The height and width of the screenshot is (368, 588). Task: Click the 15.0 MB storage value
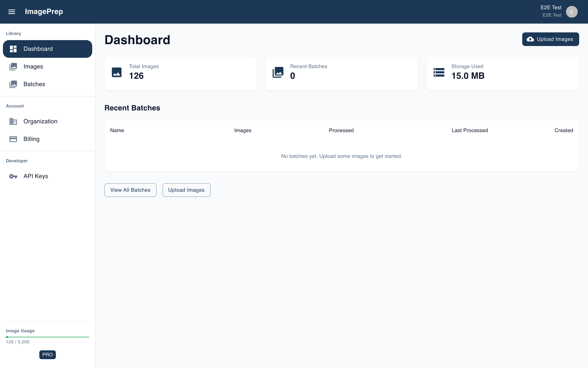point(468,76)
